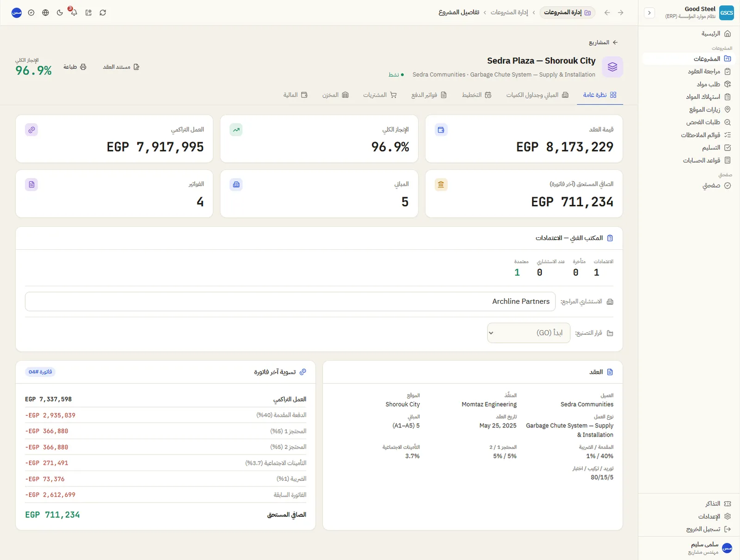Click the 96.9% الإنجاز الكلي header value
The height and width of the screenshot is (560, 740).
(34, 70)
